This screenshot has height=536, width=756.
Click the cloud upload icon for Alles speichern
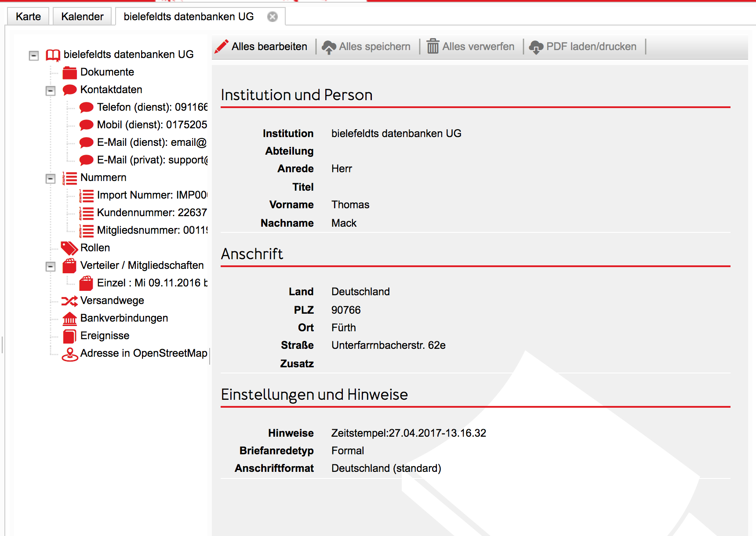(x=329, y=47)
